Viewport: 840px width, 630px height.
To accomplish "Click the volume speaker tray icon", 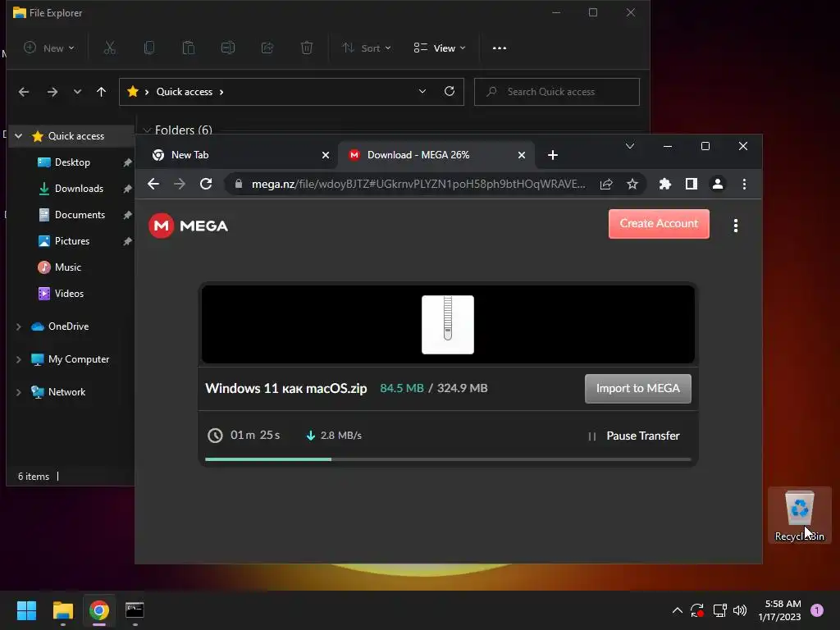I will coord(740,610).
